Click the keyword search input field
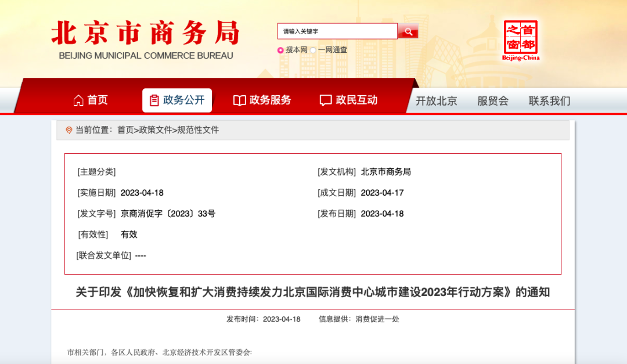The height and width of the screenshot is (364, 627). click(337, 31)
